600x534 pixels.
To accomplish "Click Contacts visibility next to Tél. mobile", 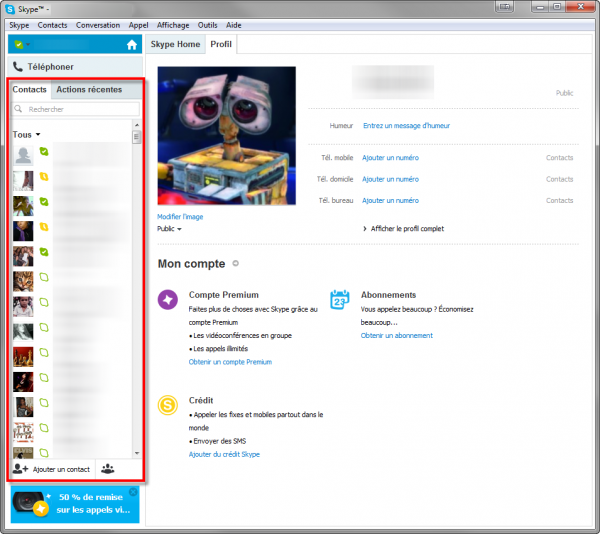I will point(559,158).
